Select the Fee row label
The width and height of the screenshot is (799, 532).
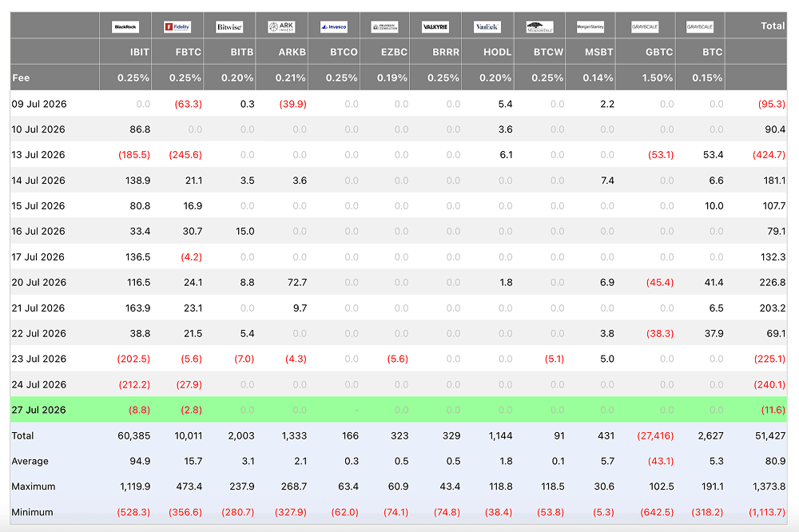coord(21,78)
